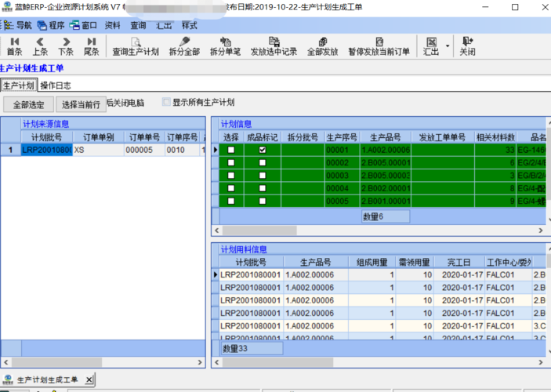Click 完工日 column header

459,263
